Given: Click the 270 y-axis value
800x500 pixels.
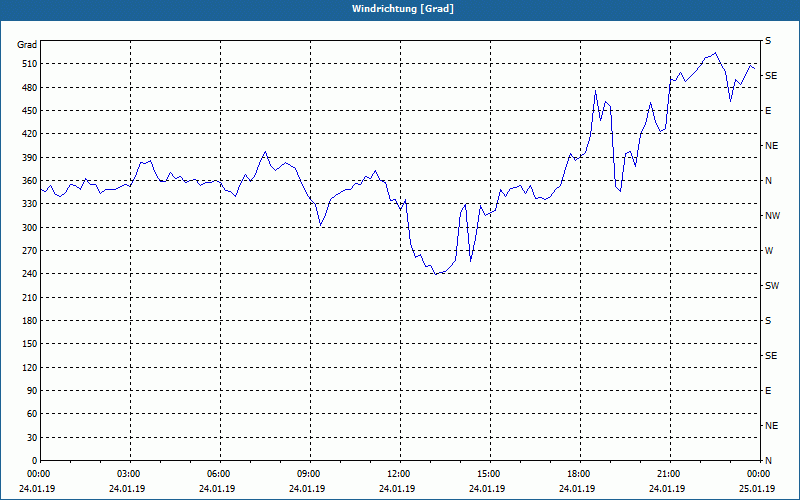Looking at the screenshot, I should [x=29, y=251].
